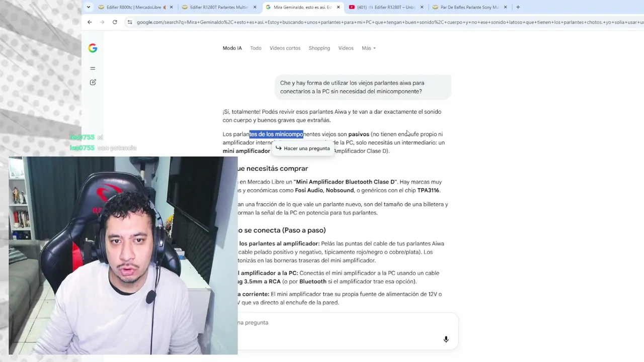644x362 pixels.
Task: Close the Edifier R800tc MercadoLibre tab
Action: pyautogui.click(x=172, y=8)
